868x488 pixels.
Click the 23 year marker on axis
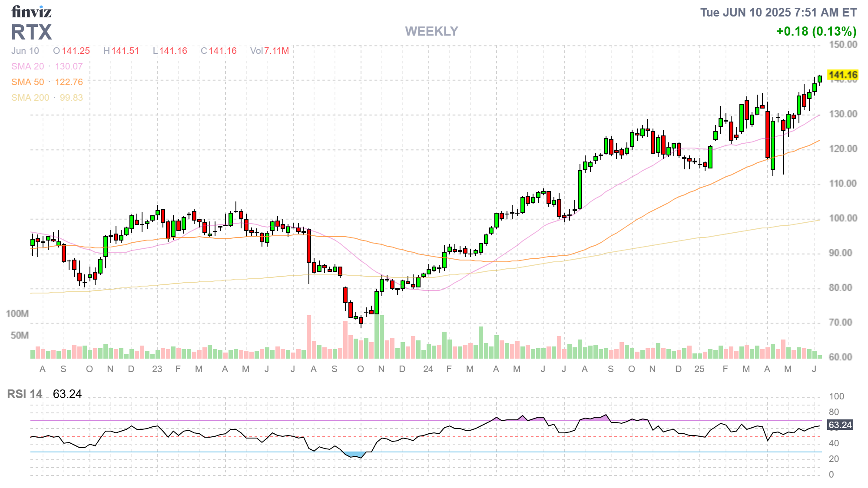click(x=157, y=369)
